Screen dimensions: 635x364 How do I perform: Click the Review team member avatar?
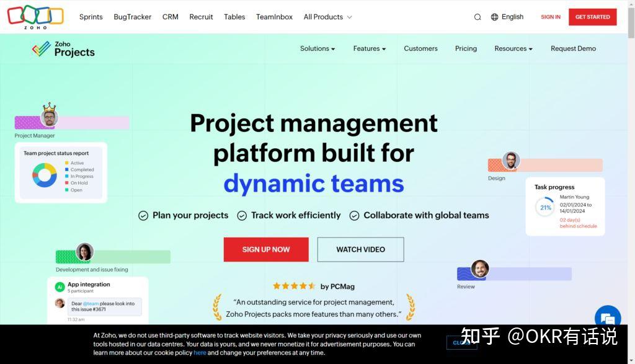pyautogui.click(x=480, y=269)
